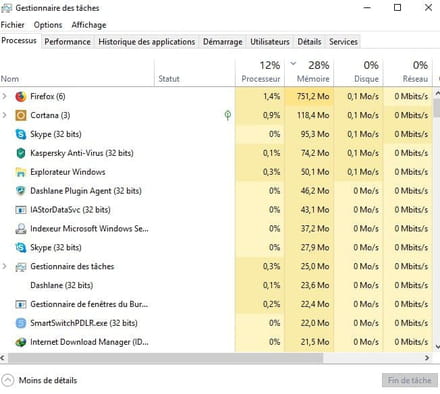Open the Démarrage tab
Screen dimensions: 440x394
point(223,42)
